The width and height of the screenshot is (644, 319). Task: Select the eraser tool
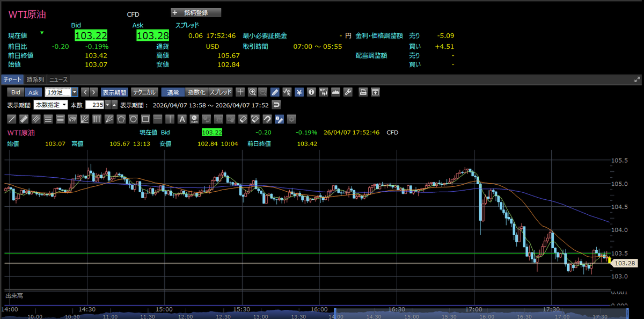[x=243, y=119]
